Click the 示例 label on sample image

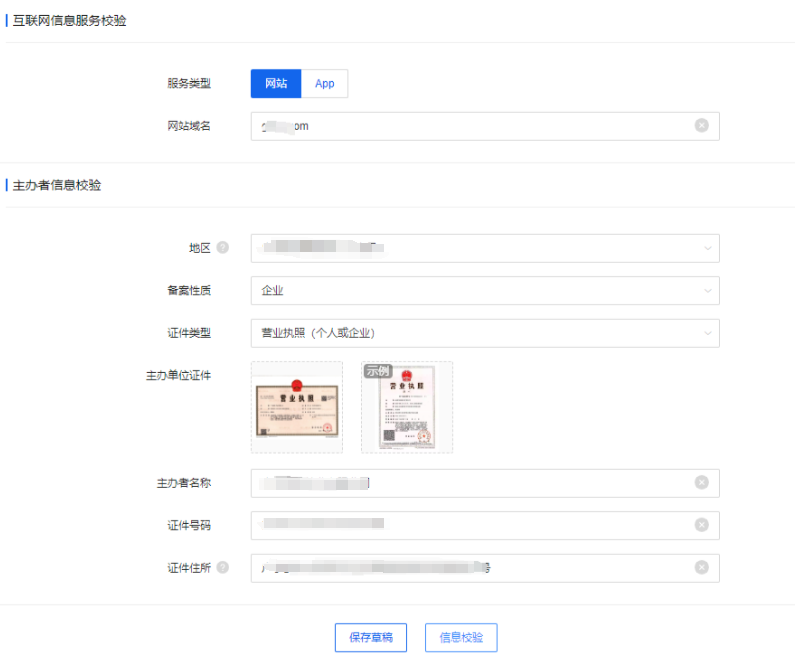click(377, 371)
